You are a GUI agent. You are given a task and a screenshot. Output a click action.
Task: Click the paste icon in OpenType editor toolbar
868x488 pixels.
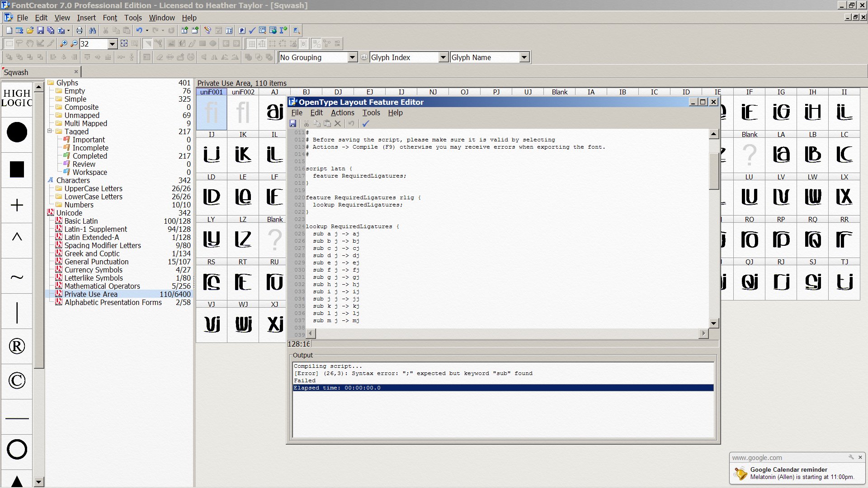(x=327, y=123)
